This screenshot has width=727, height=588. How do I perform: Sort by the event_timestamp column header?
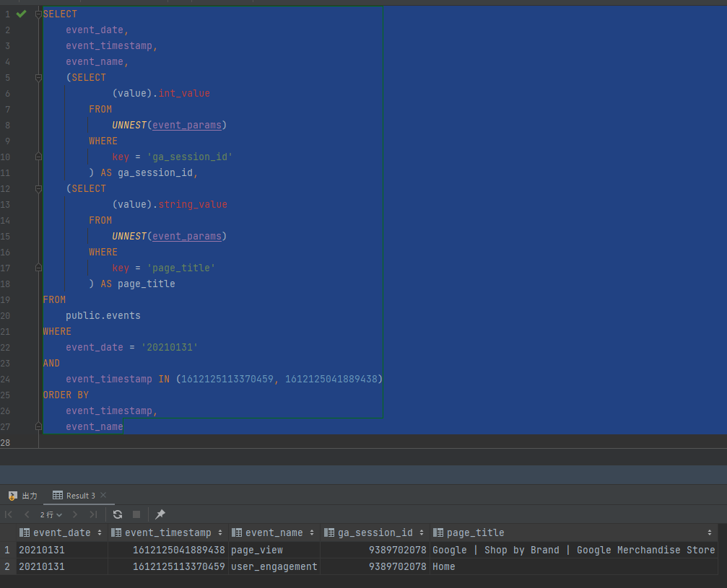click(167, 533)
